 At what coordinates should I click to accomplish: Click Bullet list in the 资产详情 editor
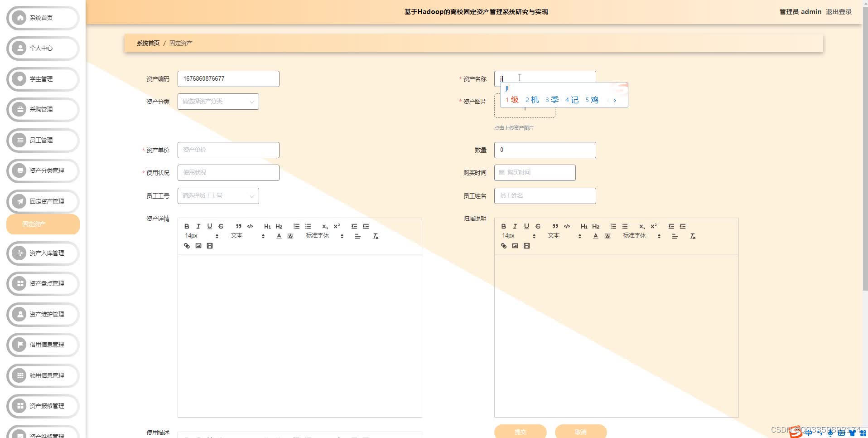(308, 226)
